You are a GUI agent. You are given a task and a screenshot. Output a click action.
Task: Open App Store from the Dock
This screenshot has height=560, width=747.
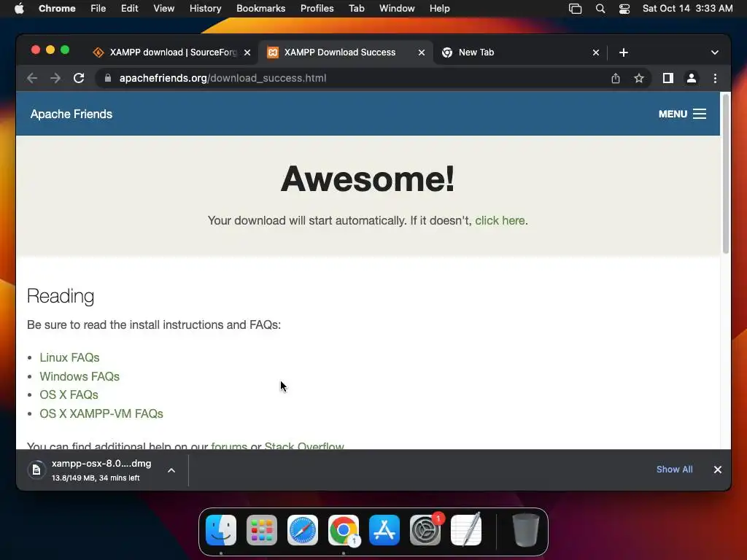point(384,530)
